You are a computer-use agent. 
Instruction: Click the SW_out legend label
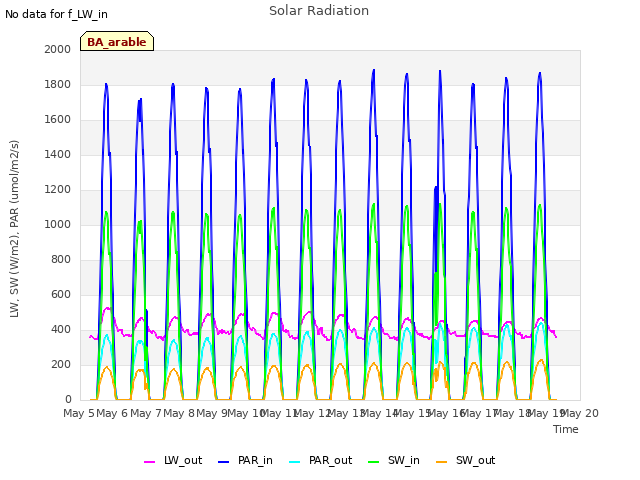(x=476, y=460)
